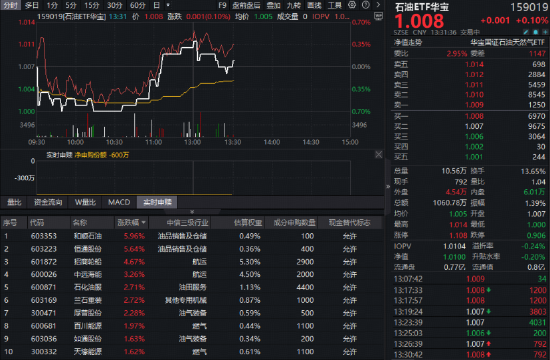Screen dimensions: 550x360
Task: Select row 603353 和顺石油
Action: click(x=192, y=236)
